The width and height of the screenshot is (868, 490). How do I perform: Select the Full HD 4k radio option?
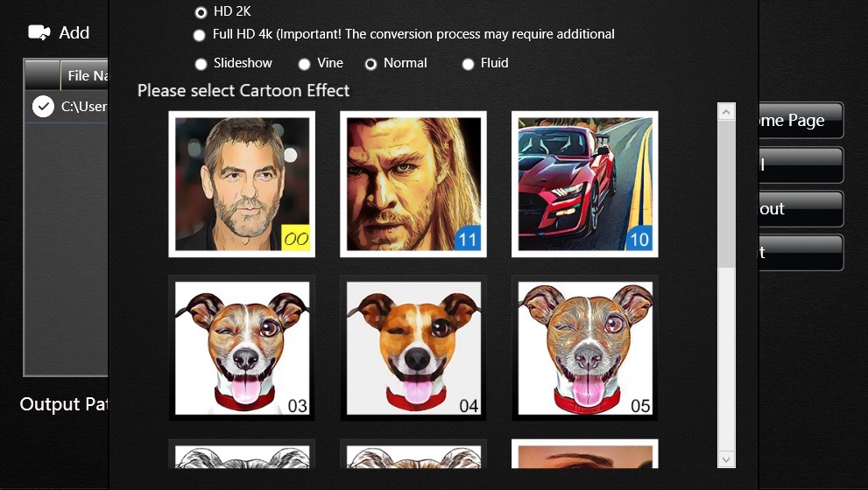tap(200, 35)
